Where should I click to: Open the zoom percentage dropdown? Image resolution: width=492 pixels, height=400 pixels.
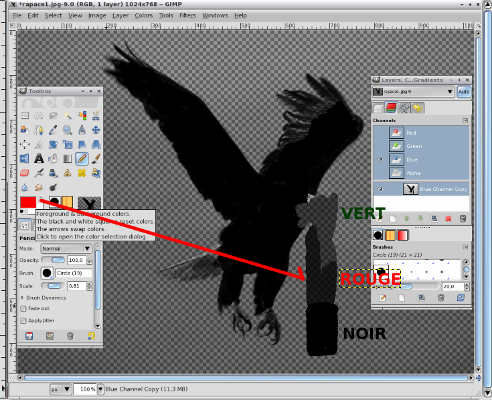pos(100,389)
